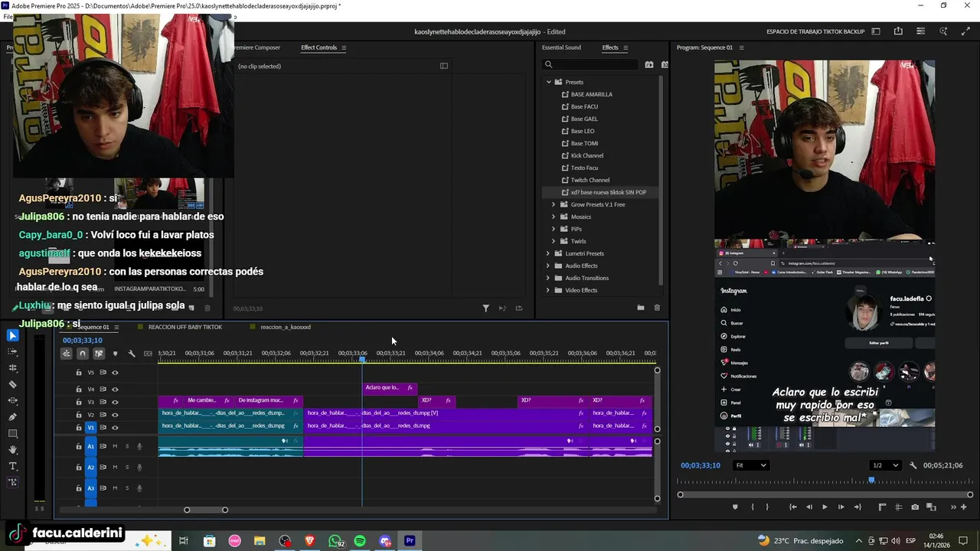The height and width of the screenshot is (551, 980).
Task: Select the BASE AMARILLA preset
Action: tap(591, 94)
